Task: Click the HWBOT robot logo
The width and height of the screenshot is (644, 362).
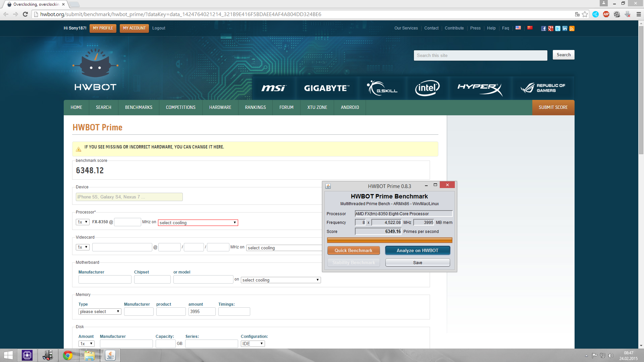Action: (96, 70)
